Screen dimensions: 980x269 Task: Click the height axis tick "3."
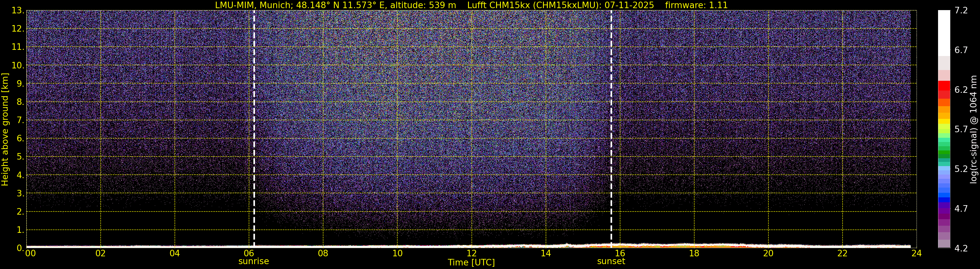(x=20, y=193)
